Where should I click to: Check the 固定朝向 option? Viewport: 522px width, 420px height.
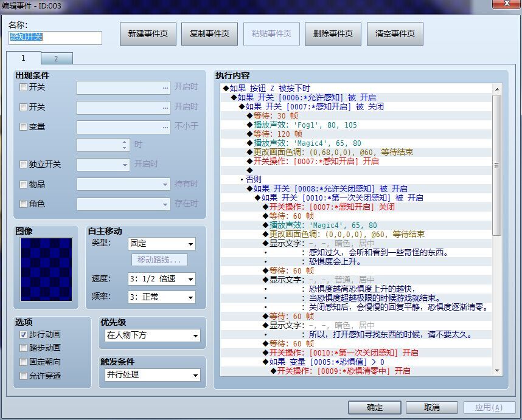[x=23, y=362]
